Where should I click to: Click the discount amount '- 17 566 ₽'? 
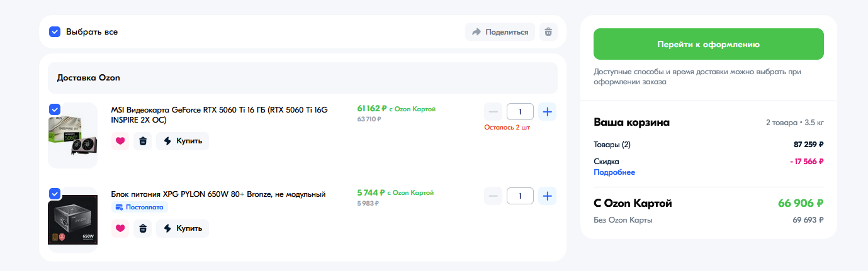click(x=807, y=162)
